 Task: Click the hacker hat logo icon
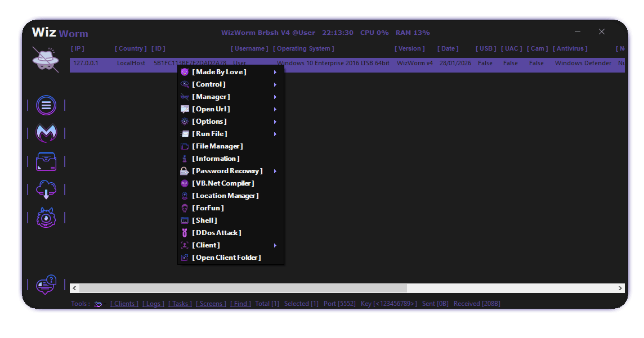[46, 59]
